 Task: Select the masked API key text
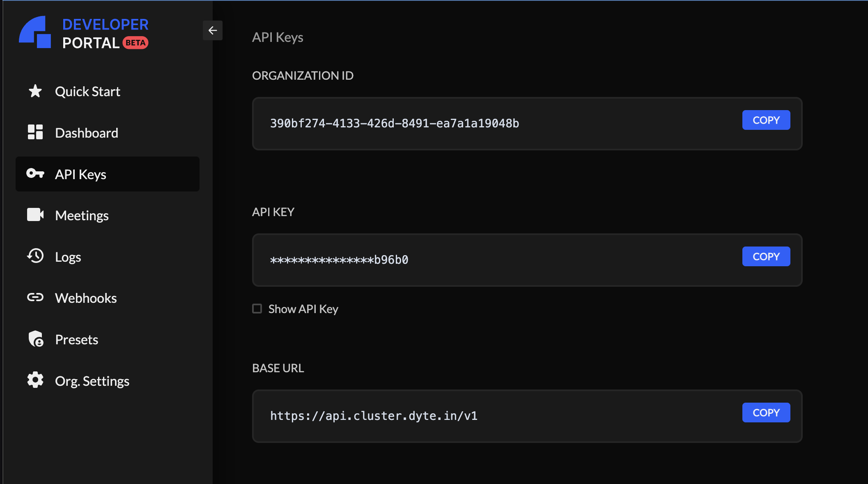click(339, 260)
